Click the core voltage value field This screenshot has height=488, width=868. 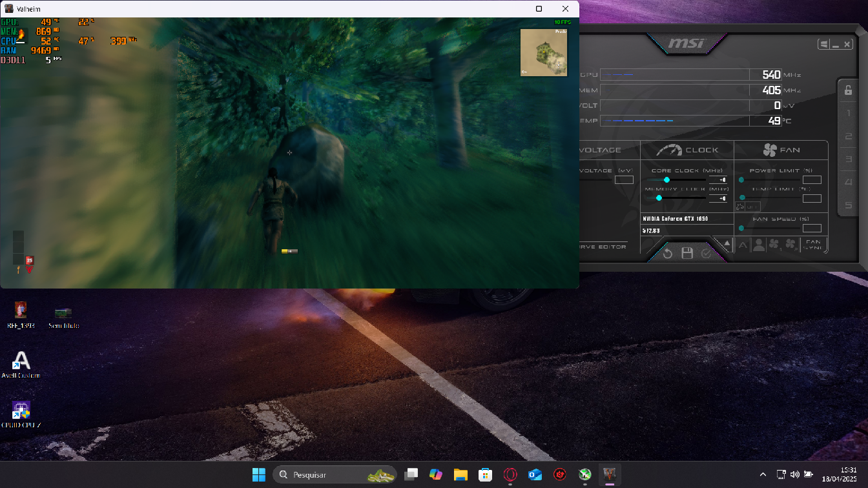point(624,180)
